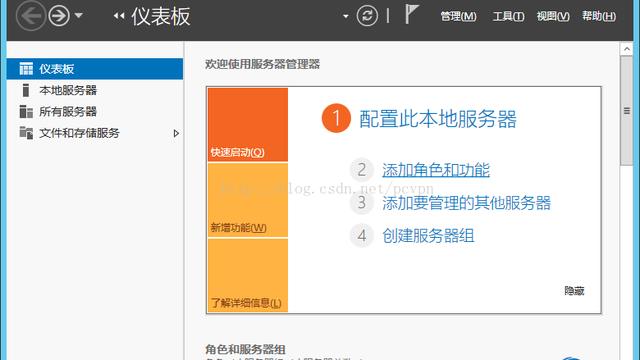Select 仪表板 in the sidebar
Viewport: 640px width, 360px height.
click(x=95, y=69)
